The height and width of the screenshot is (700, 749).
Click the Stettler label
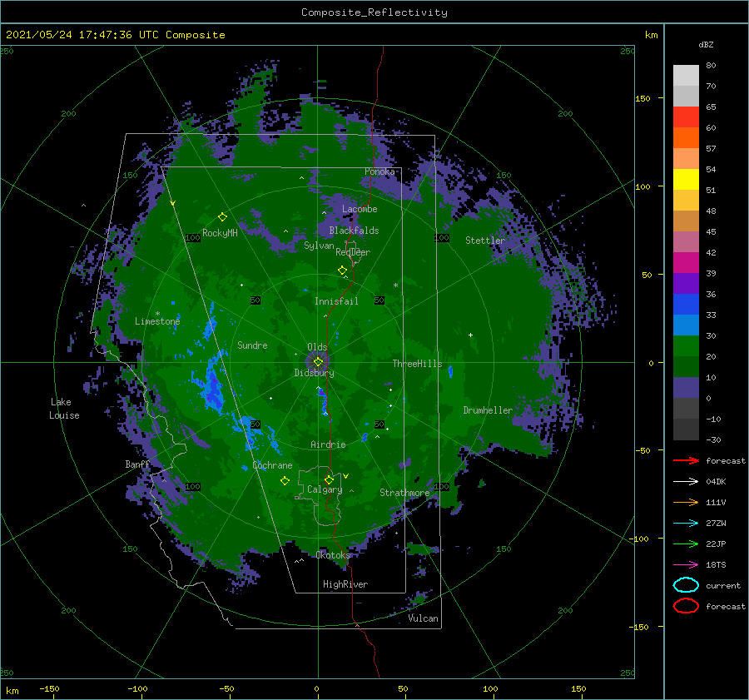pyautogui.click(x=485, y=241)
